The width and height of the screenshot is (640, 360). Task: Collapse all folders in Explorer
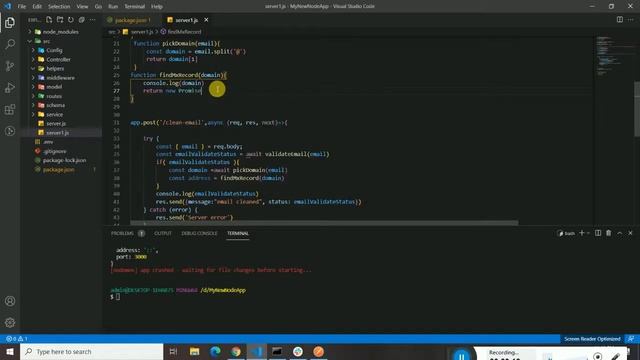[x=82, y=20]
